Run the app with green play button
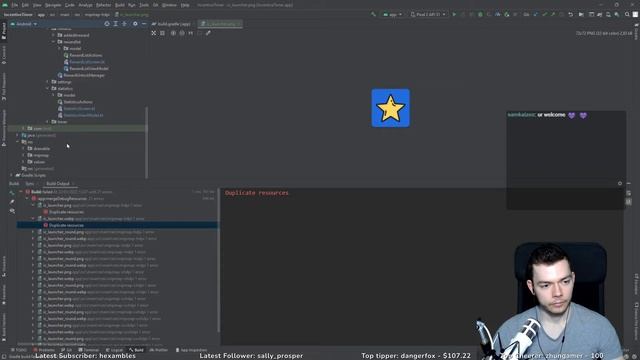Viewport: 640px width, 360px height. [x=454, y=14]
